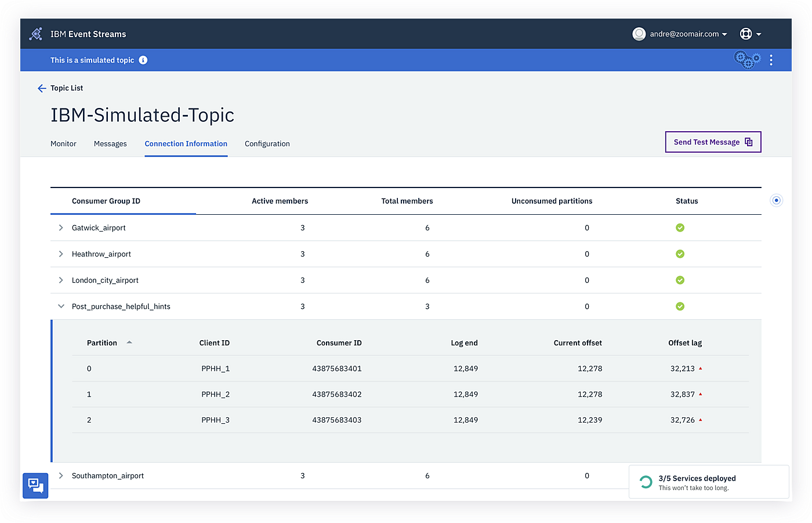Select consumer ID 43875683403
The height and width of the screenshot is (523, 812).
coord(337,420)
